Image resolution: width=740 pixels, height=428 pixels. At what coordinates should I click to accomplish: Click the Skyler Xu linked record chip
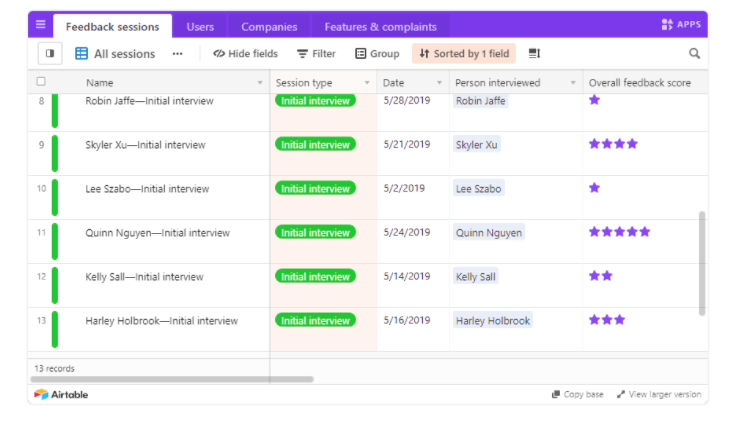[477, 144]
